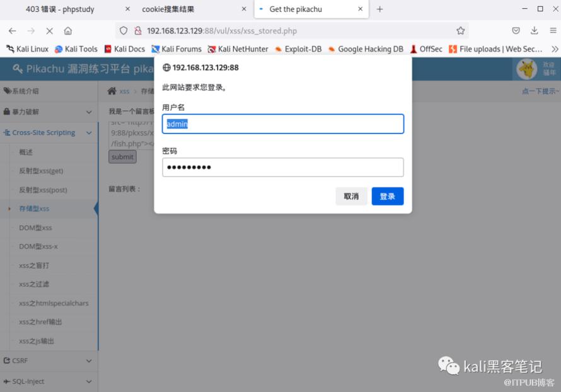The image size is (561, 392).
Task: Expand the 暴力破解 sidebar section
Action: pyautogui.click(x=49, y=112)
